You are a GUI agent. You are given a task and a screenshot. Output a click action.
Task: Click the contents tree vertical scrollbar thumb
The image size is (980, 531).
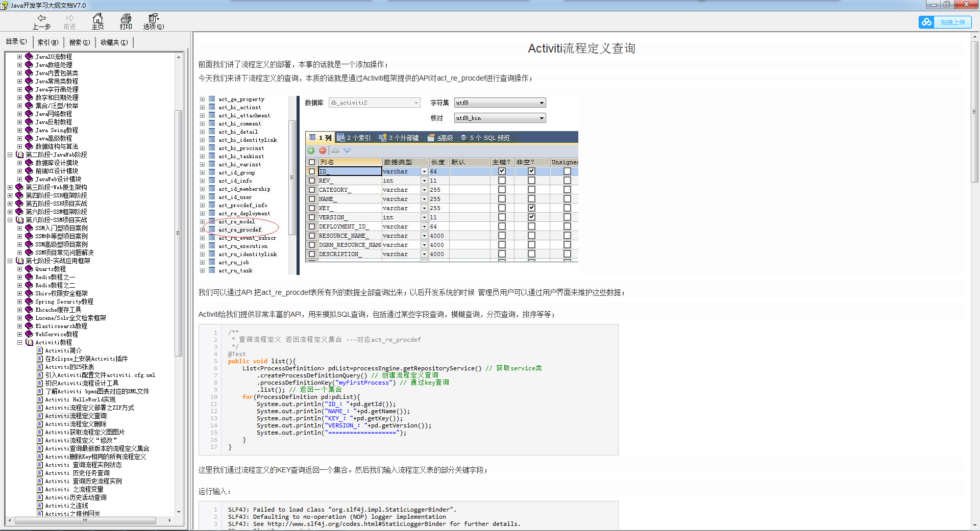pyautogui.click(x=178, y=233)
